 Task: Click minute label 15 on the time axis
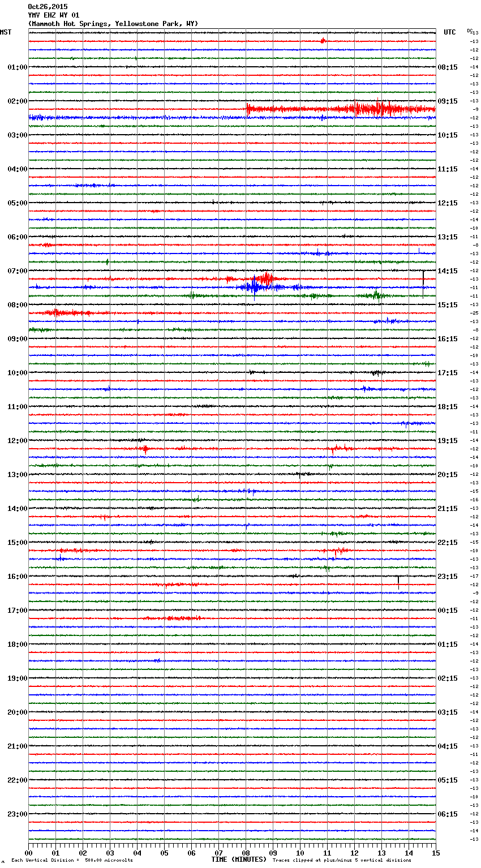(435, 853)
